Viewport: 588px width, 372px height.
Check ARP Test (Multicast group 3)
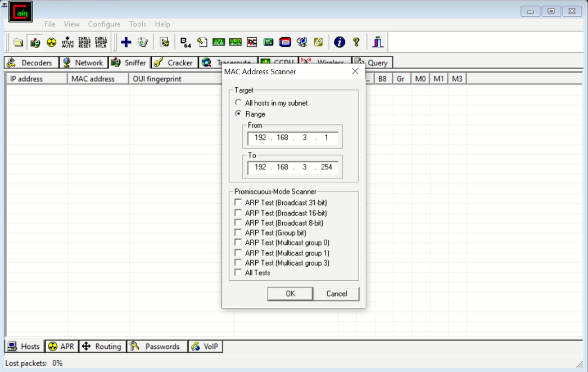click(238, 263)
